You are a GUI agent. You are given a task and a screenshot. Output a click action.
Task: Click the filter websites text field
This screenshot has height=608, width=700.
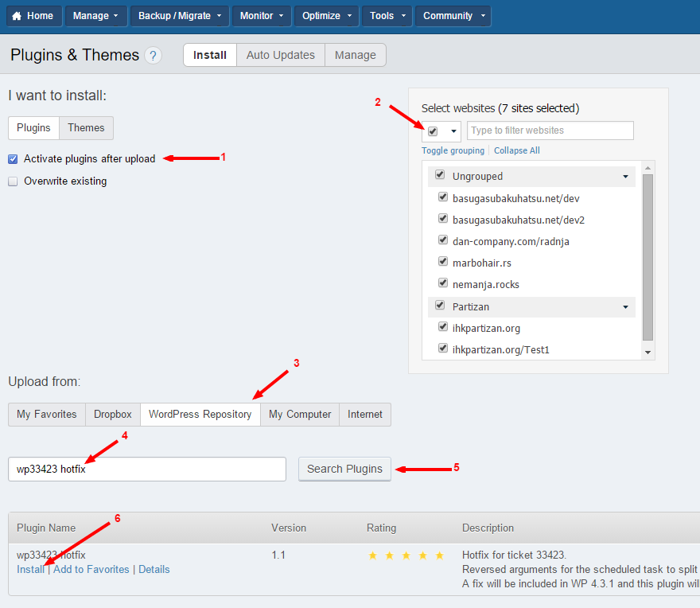click(x=550, y=131)
